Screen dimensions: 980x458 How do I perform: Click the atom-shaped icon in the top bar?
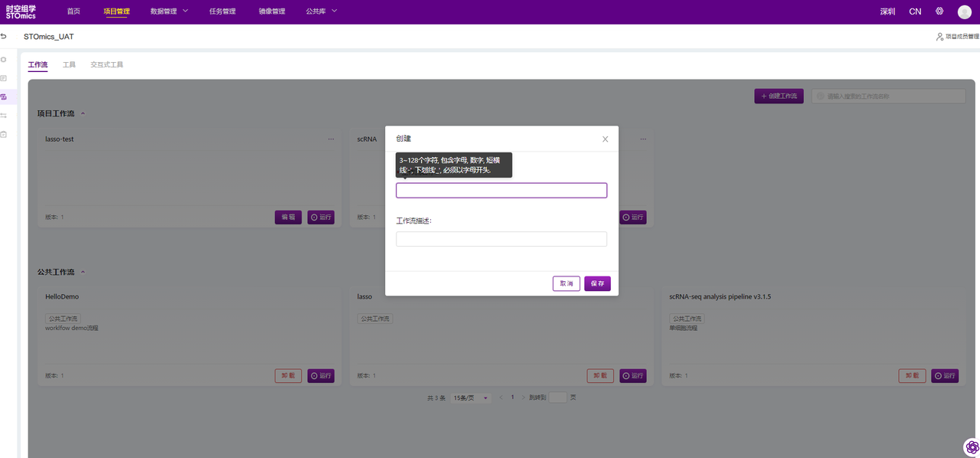click(939, 11)
